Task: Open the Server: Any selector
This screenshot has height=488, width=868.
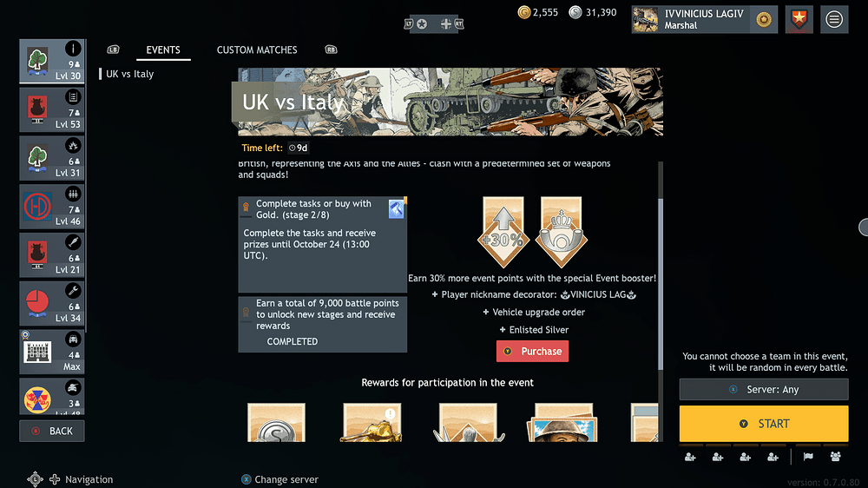Action: (x=764, y=389)
